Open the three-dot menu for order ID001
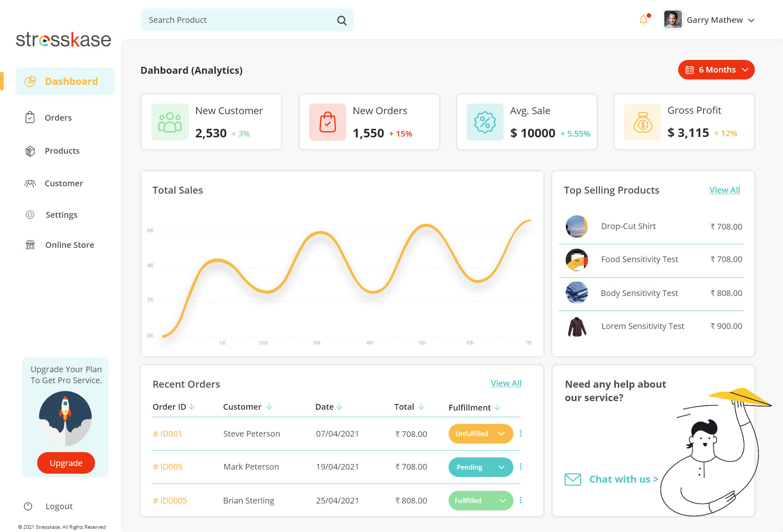 coord(520,433)
